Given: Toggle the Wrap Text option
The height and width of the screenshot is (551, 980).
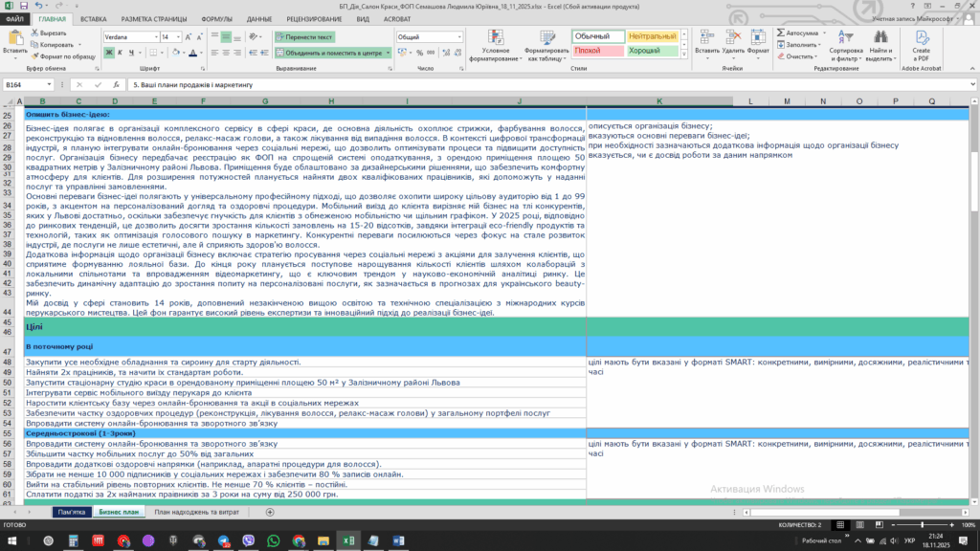Looking at the screenshot, I should pos(304,37).
